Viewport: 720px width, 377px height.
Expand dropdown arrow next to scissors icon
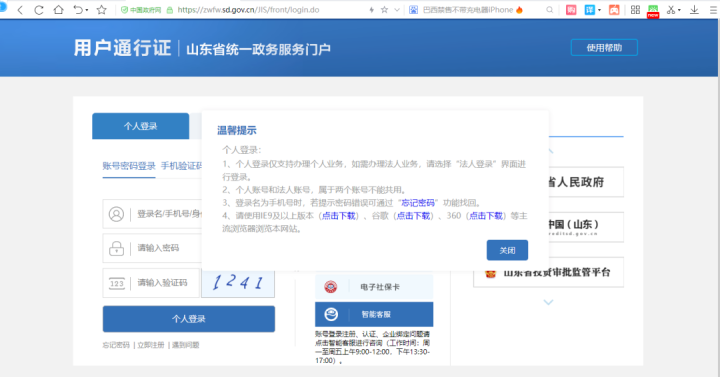[x=679, y=10]
